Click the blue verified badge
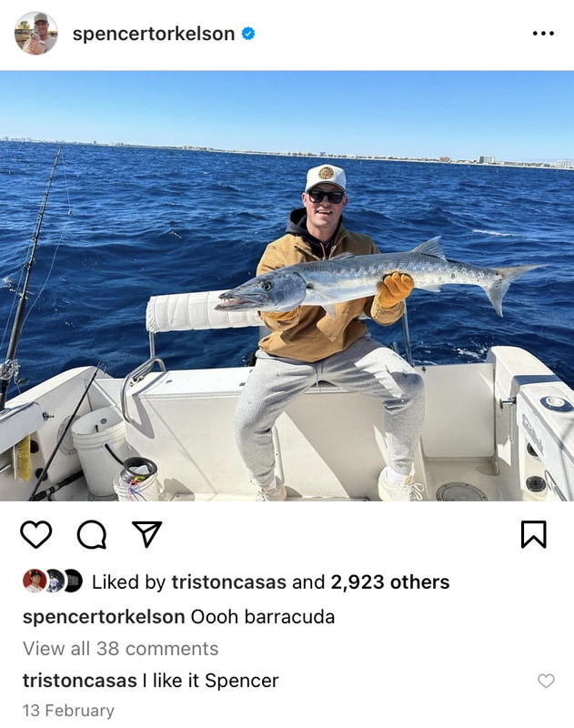574x728 pixels. (248, 34)
